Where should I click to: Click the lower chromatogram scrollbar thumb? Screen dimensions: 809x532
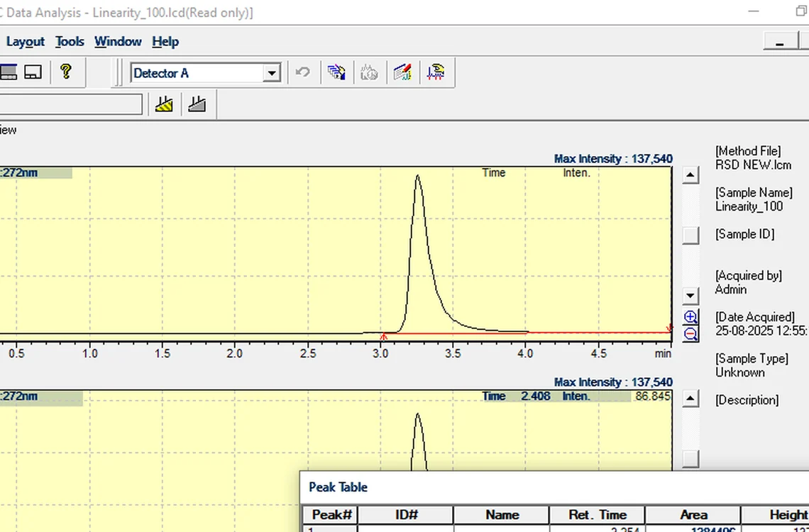(x=690, y=459)
